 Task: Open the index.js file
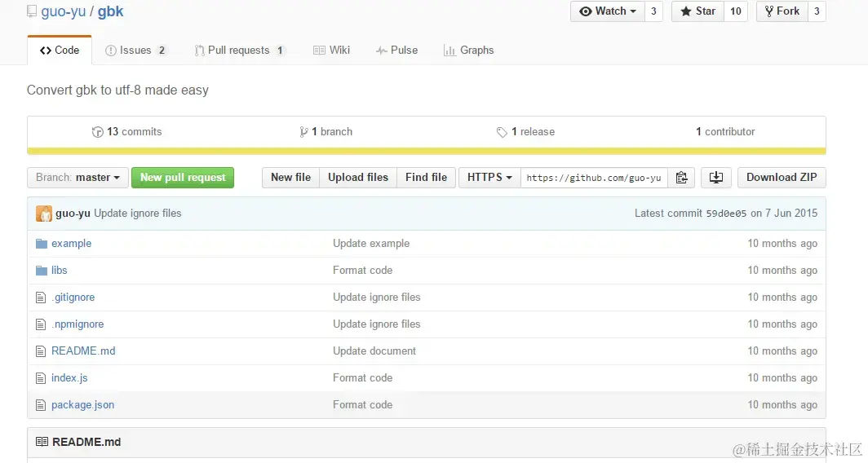click(70, 378)
